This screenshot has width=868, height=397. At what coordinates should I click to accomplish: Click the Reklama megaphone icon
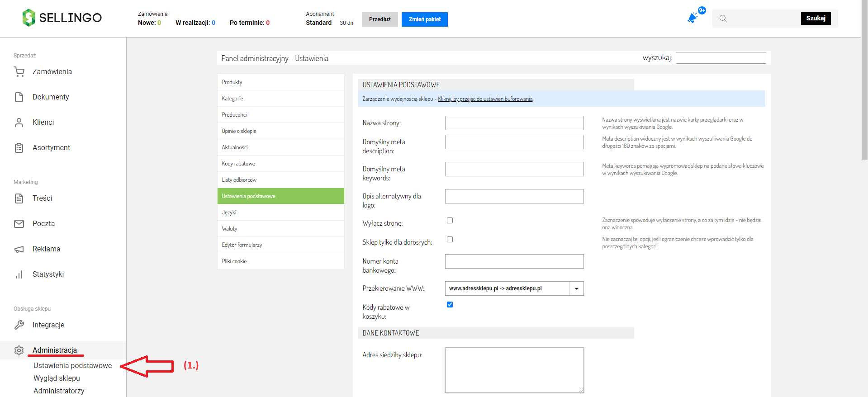tap(19, 249)
